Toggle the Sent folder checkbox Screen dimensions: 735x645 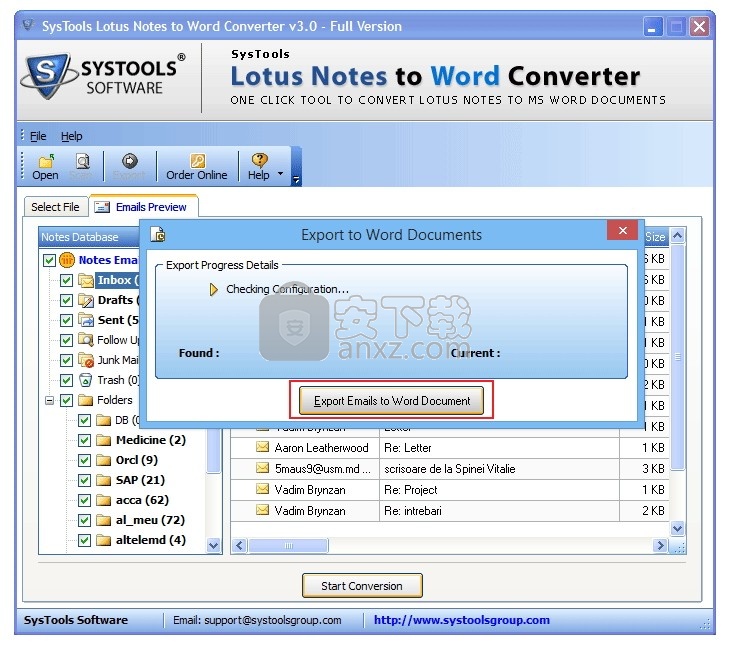pyautogui.click(x=67, y=321)
